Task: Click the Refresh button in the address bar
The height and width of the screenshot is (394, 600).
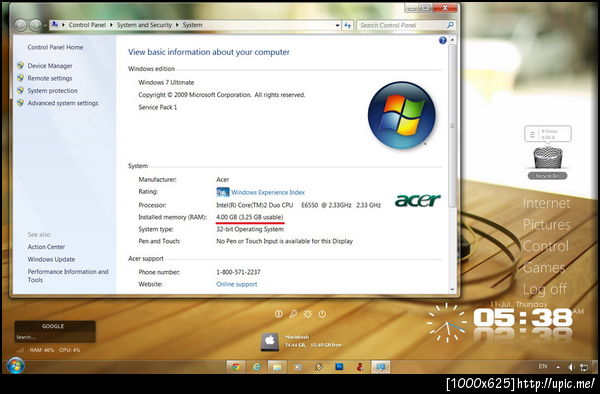Action: tap(347, 25)
